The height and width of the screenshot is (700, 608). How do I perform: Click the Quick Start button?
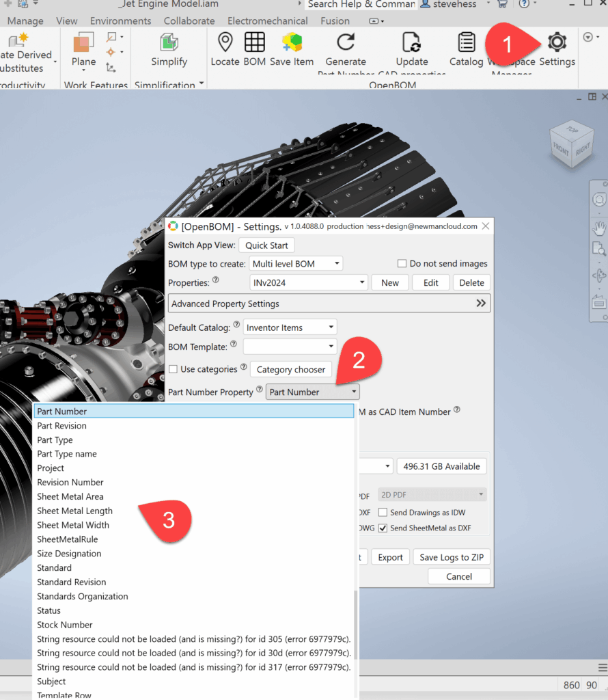click(x=266, y=245)
